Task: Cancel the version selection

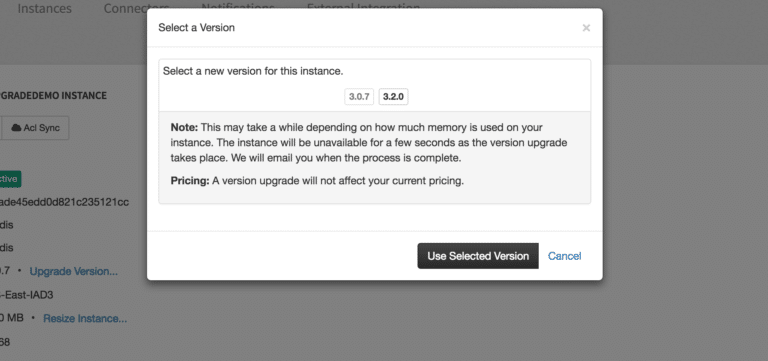Action: 564,256
